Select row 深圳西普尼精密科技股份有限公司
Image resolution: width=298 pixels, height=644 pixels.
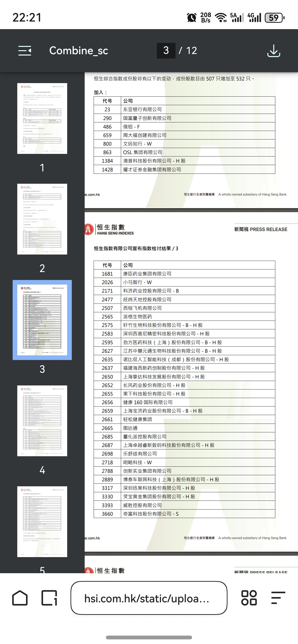pos(184,334)
